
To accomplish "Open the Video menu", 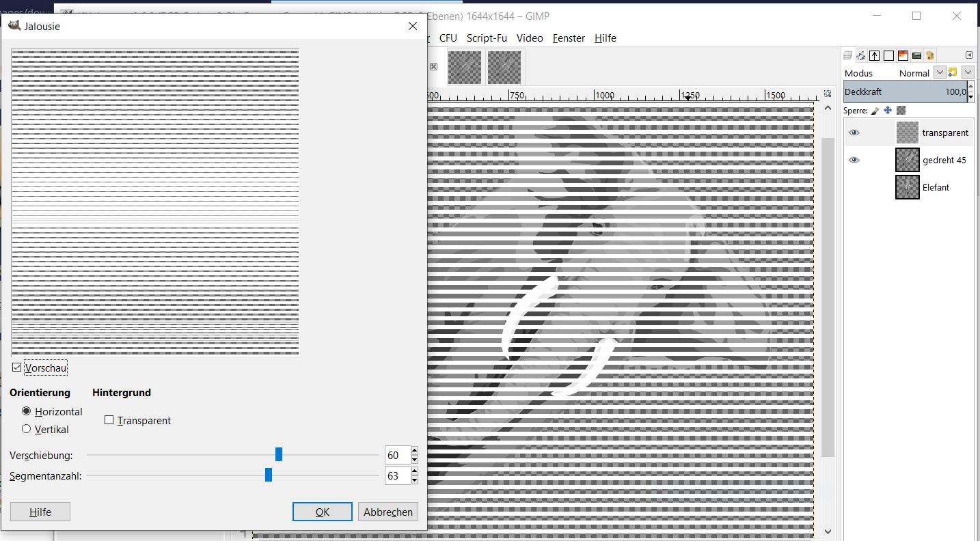I will coord(530,38).
